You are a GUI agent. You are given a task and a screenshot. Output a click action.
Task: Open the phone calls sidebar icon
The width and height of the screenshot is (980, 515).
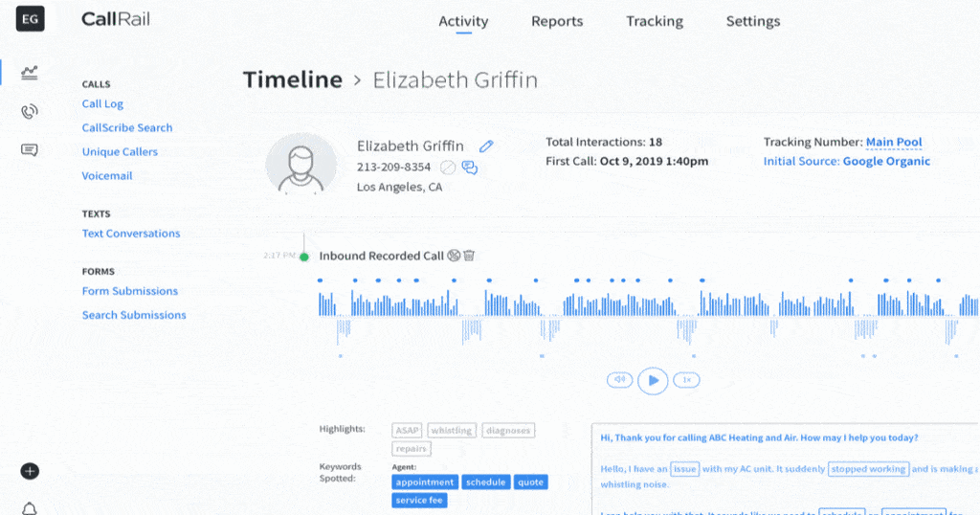tap(30, 111)
